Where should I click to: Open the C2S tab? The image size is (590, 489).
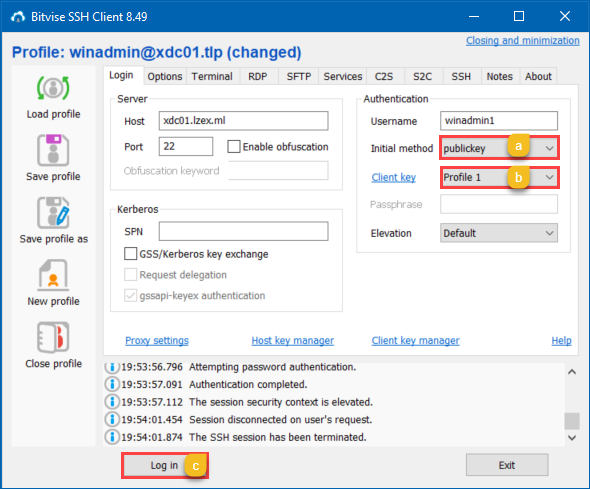tap(384, 76)
